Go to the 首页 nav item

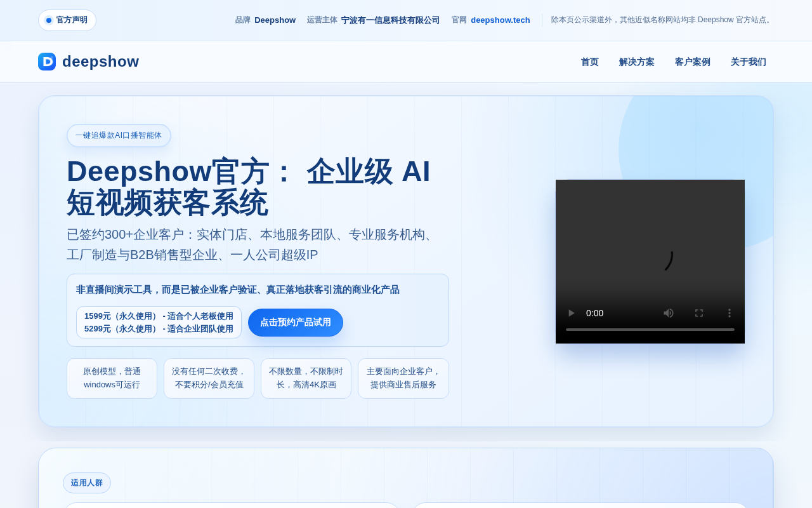pos(590,62)
